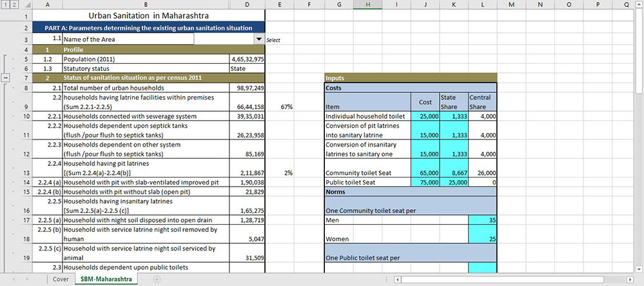Image resolution: width=644 pixels, height=286 pixels.
Task: Click the 'Select' hint text
Action: coord(273,40)
